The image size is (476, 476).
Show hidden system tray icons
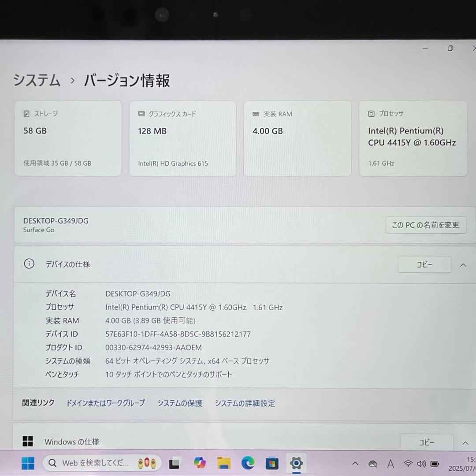pos(355,464)
